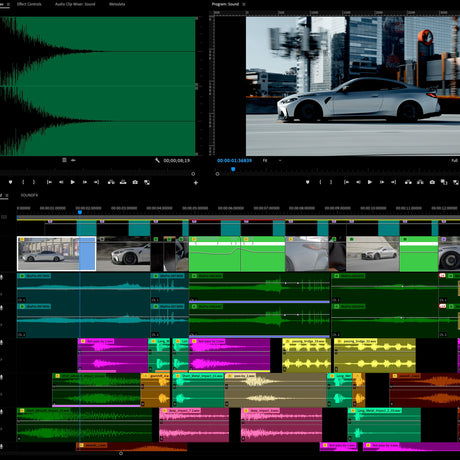Click timeline horizontal zoom handle at the bottom
The width and height of the screenshot is (460, 460).
[x=121, y=453]
